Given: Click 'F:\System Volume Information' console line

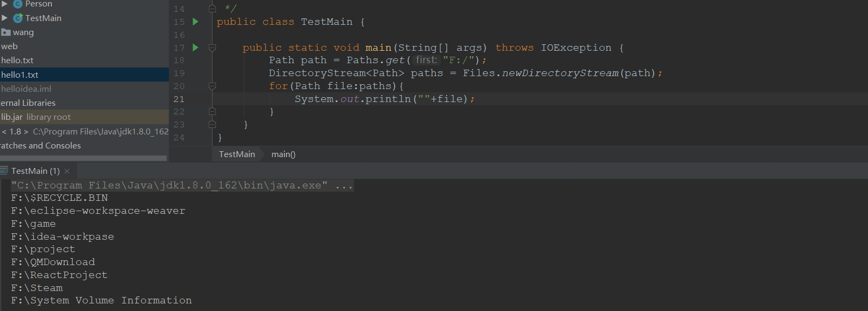Looking at the screenshot, I should click(x=101, y=300).
